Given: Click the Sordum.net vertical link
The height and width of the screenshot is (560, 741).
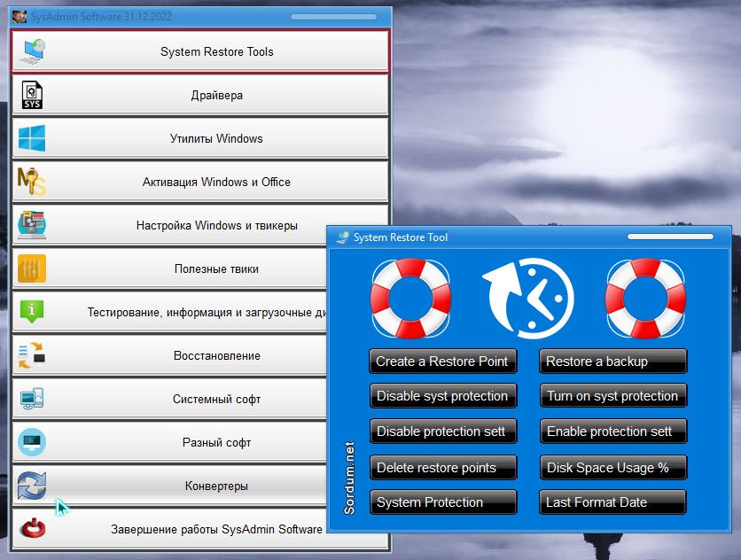Looking at the screenshot, I should pos(349,479).
